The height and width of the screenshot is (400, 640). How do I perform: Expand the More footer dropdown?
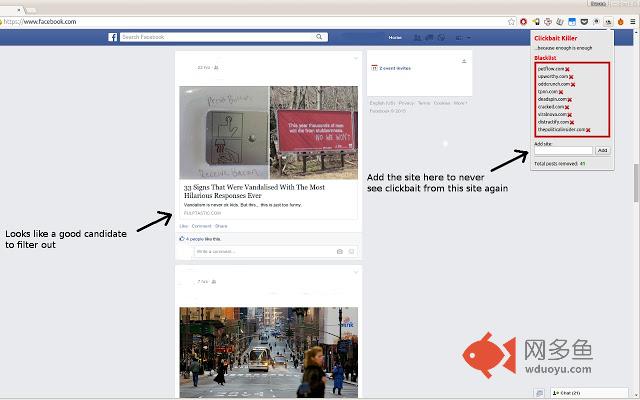pos(460,103)
